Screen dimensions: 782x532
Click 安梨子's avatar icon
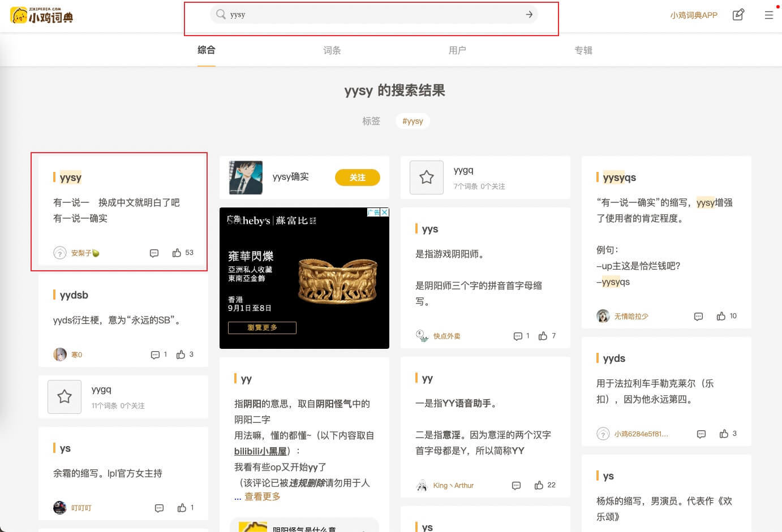coord(60,253)
